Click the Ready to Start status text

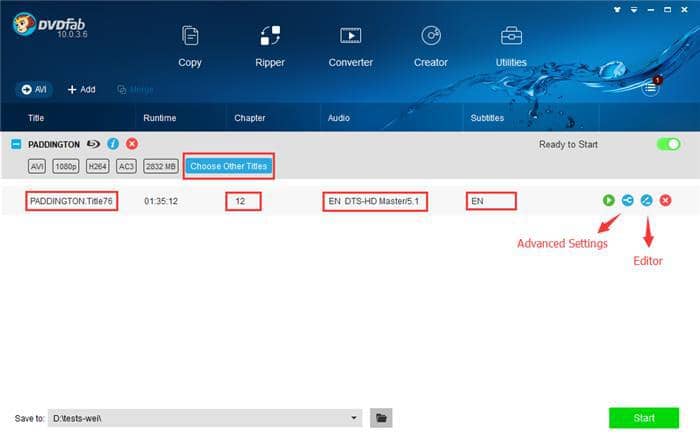click(x=568, y=144)
